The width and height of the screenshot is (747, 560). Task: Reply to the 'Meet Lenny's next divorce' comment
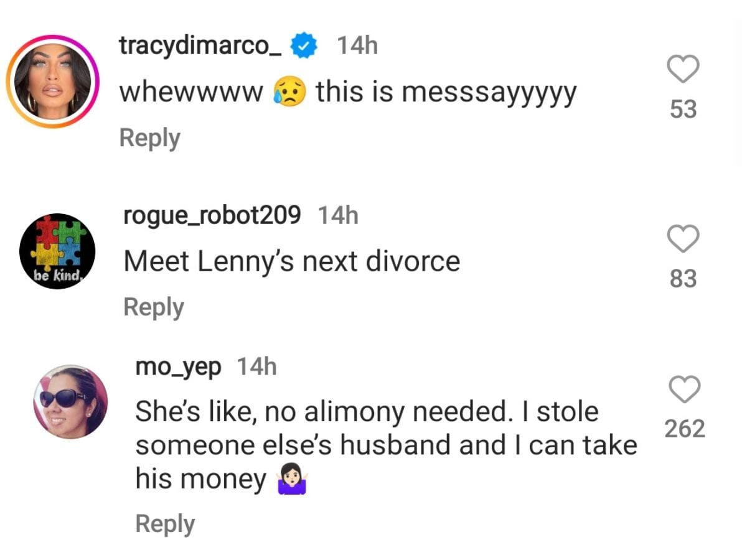pyautogui.click(x=154, y=307)
